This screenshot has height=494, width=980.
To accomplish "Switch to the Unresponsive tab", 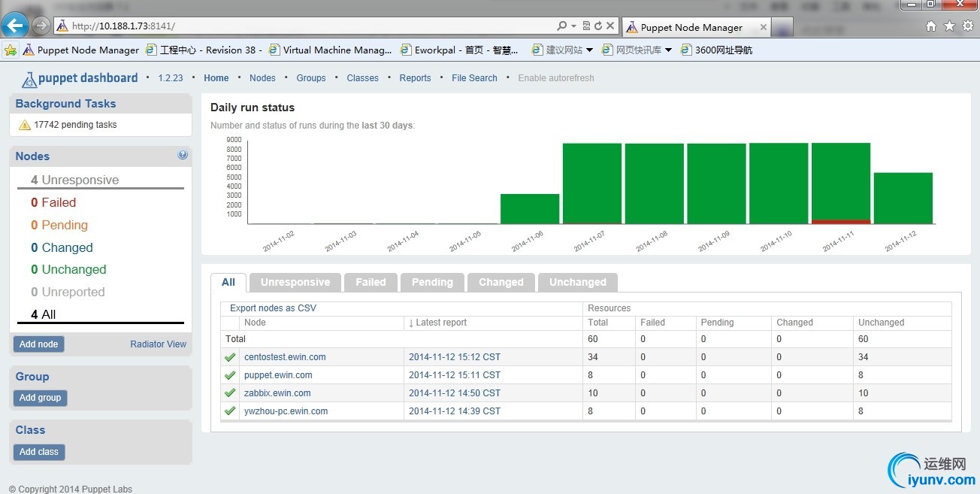I will click(x=295, y=283).
